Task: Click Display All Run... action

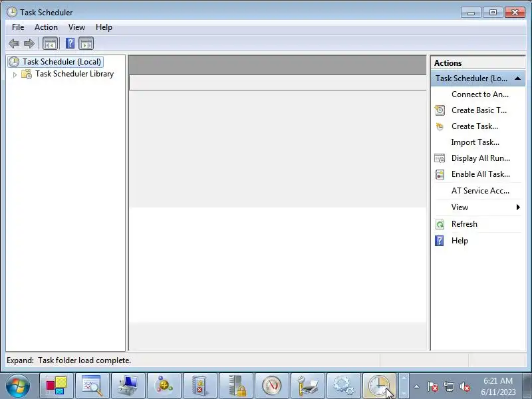Action: click(x=480, y=158)
